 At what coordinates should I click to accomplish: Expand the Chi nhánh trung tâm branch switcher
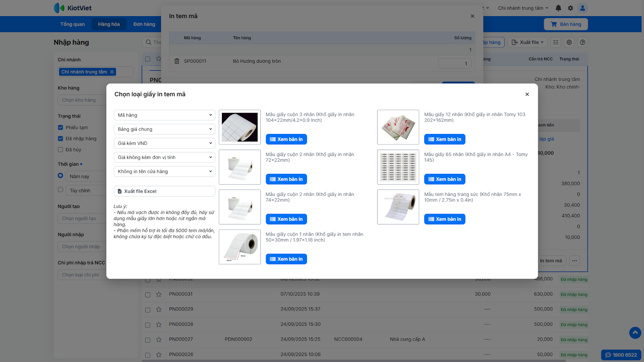click(x=523, y=8)
